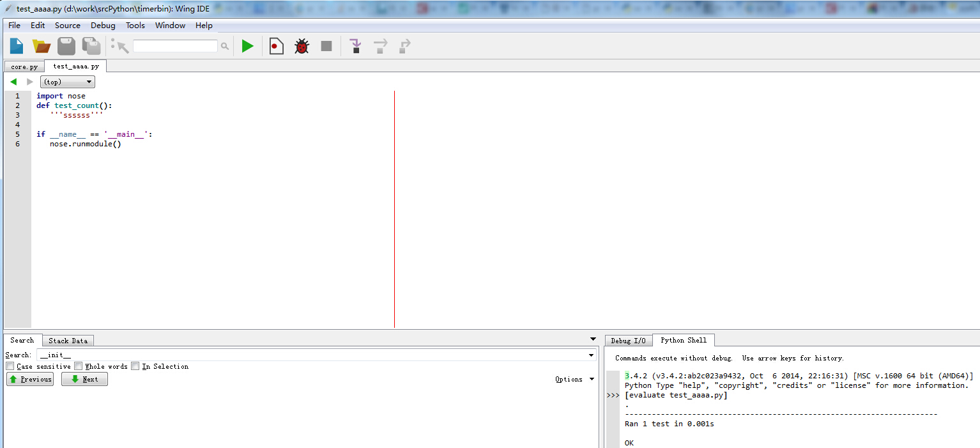Open the Options dropdown in Search panel

click(574, 379)
